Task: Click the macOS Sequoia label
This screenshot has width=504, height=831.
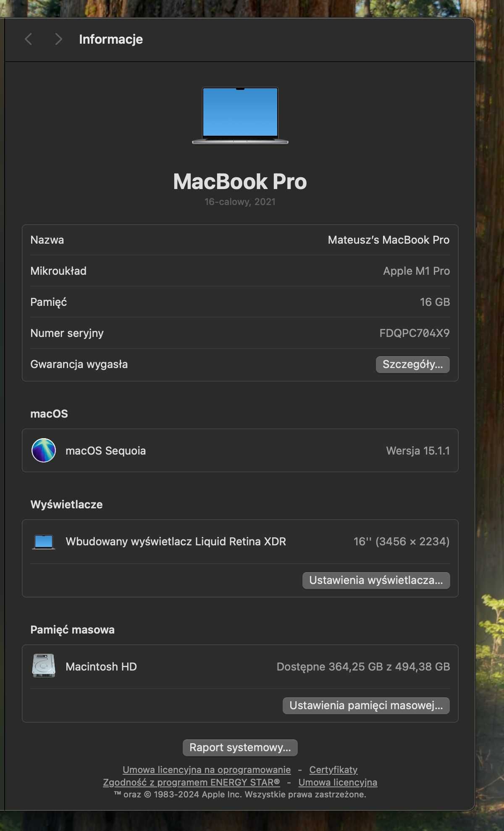Action: tap(106, 451)
